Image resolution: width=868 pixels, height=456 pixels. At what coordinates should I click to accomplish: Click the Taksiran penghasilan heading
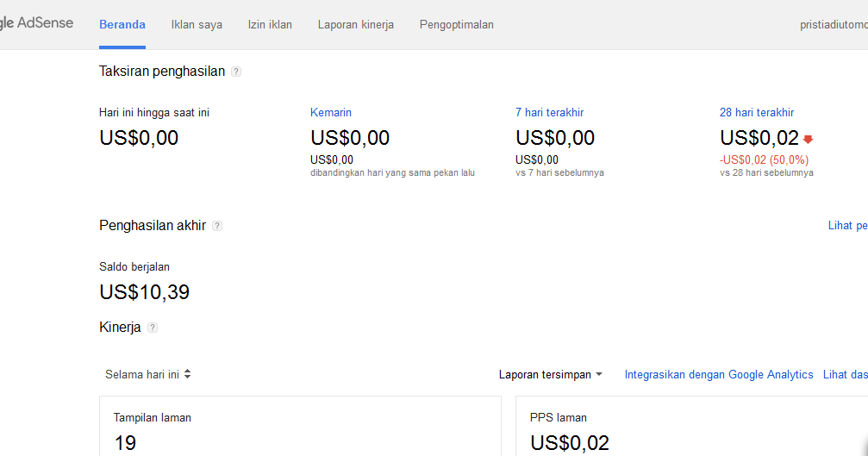point(162,72)
